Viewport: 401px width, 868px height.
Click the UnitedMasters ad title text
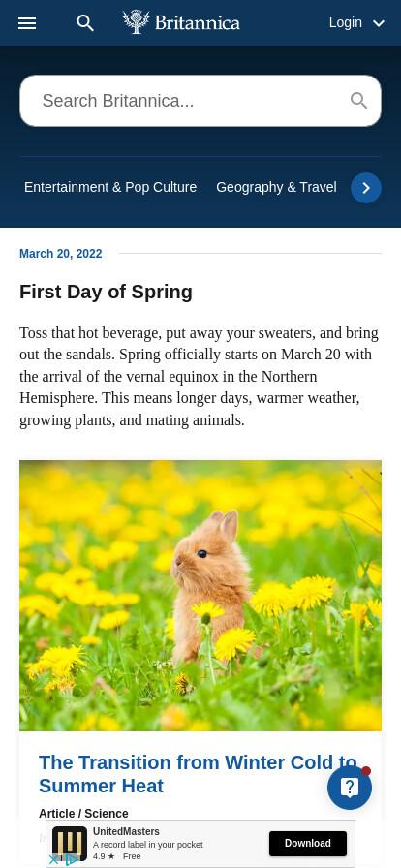point(126,831)
